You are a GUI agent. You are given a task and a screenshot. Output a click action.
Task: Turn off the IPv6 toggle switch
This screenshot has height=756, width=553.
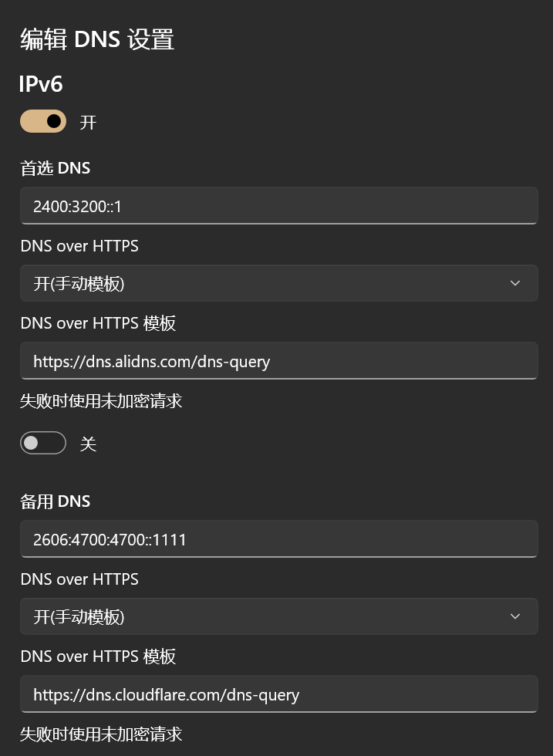tap(43, 121)
